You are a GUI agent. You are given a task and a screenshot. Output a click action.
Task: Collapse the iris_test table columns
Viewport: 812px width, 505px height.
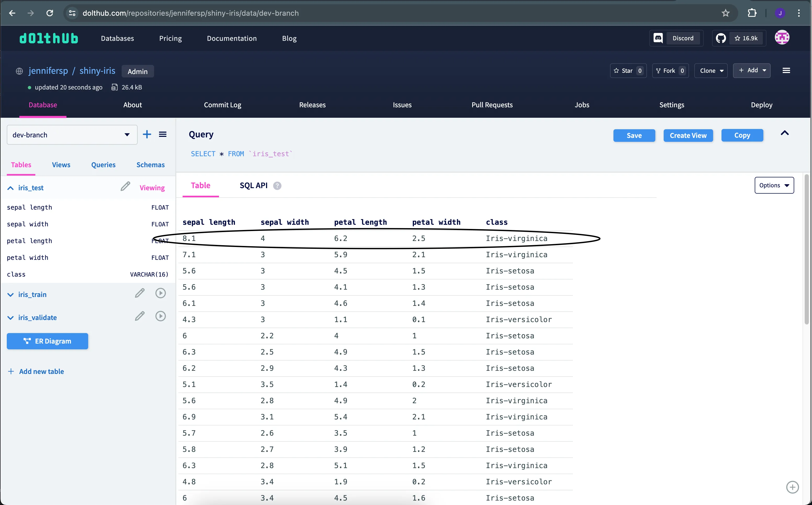coord(10,188)
